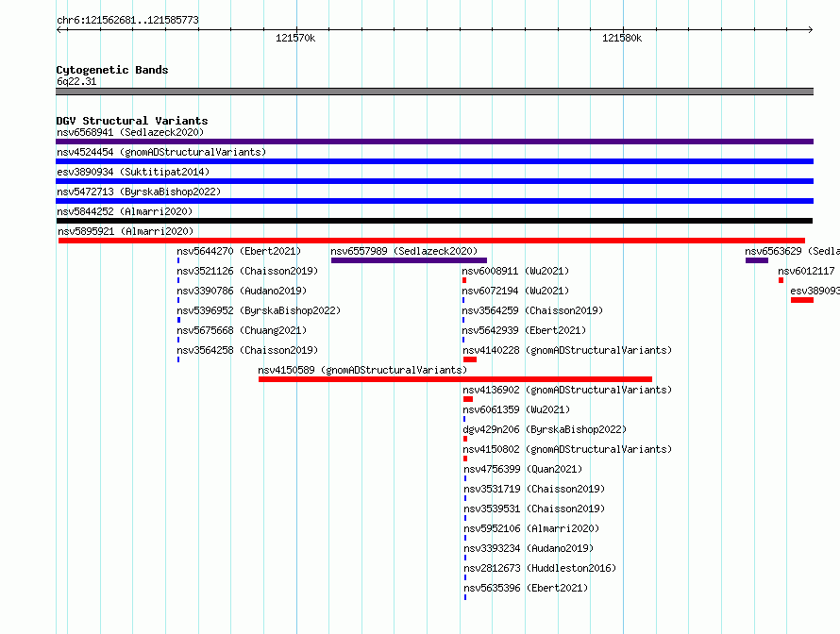Screen dimensions: 840x634
Task: Select nsv5675668 (Chuang2021) variant label
Action: (242, 330)
